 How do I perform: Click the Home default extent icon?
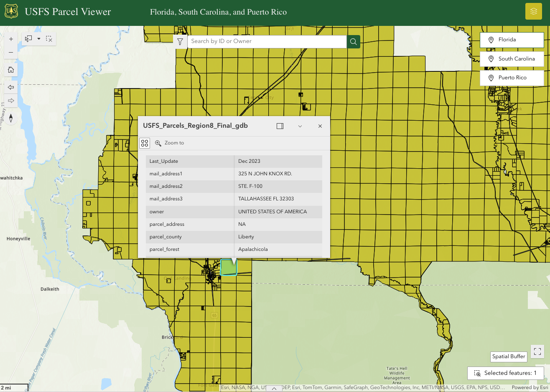(x=11, y=69)
